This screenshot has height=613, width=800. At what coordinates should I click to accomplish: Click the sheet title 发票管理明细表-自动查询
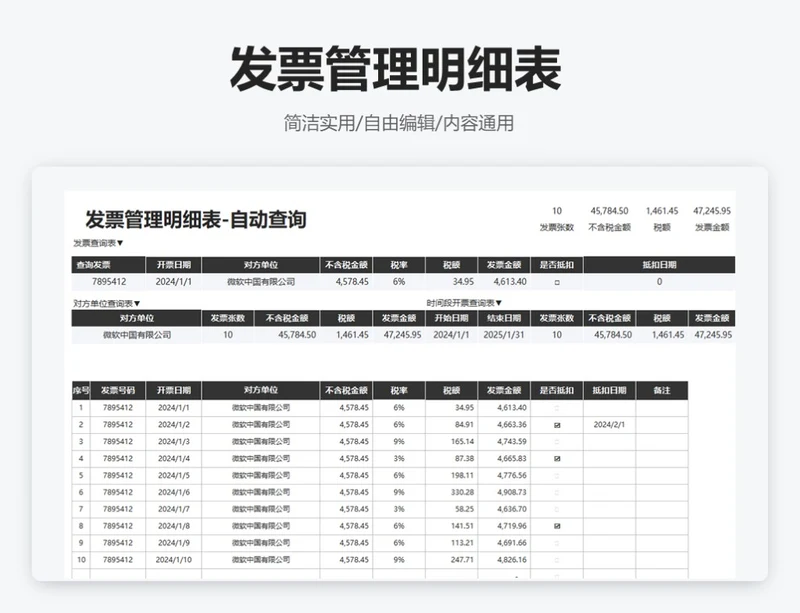(196, 220)
